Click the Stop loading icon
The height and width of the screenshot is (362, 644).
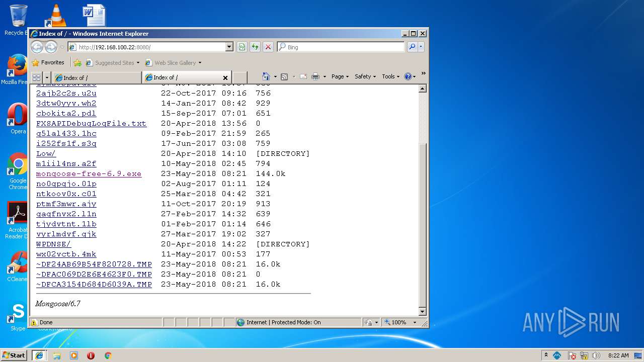[268, 47]
